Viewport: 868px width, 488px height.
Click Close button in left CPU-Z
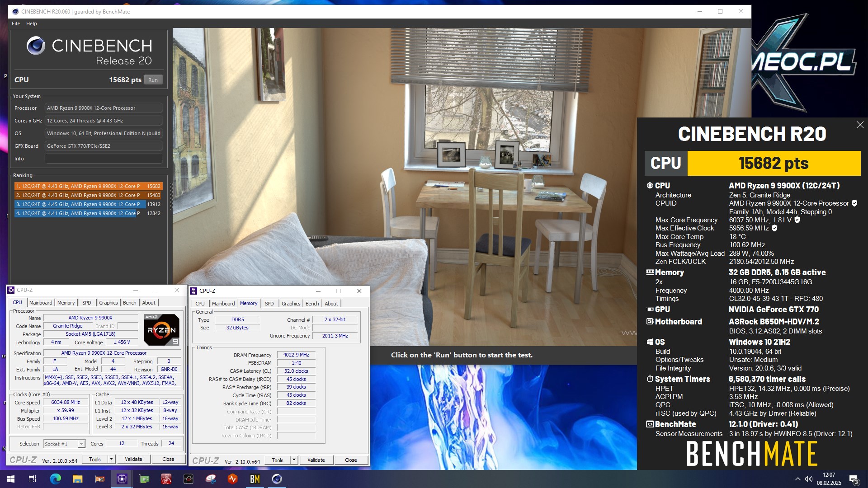click(168, 459)
